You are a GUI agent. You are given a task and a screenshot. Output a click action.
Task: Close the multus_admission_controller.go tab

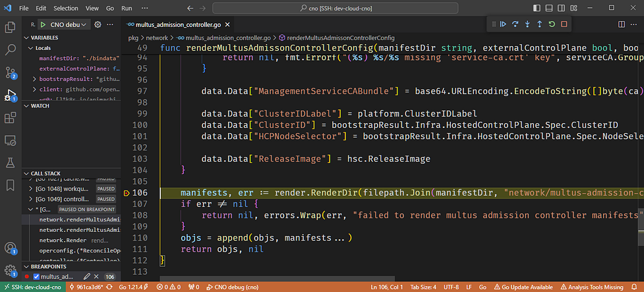pyautogui.click(x=227, y=24)
